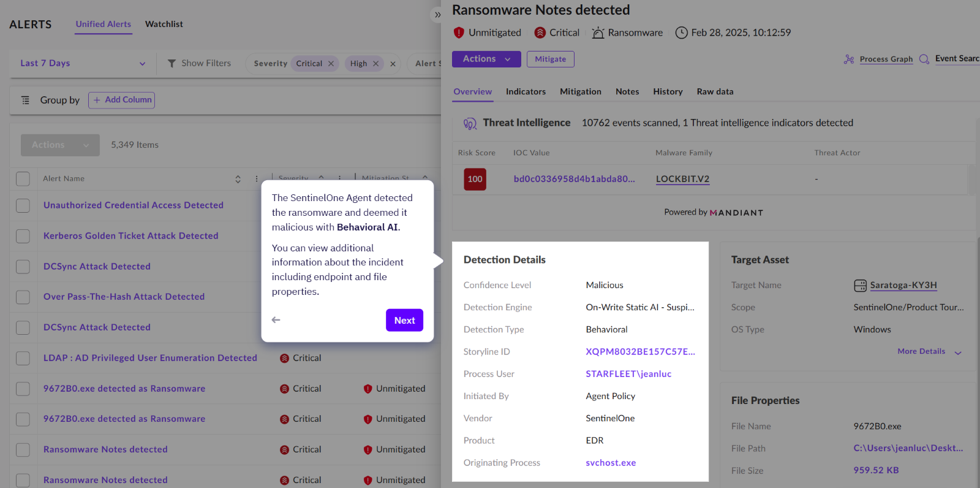Screen dimensions: 980x488
Task: Click the Process Graph icon
Action: coord(849,59)
